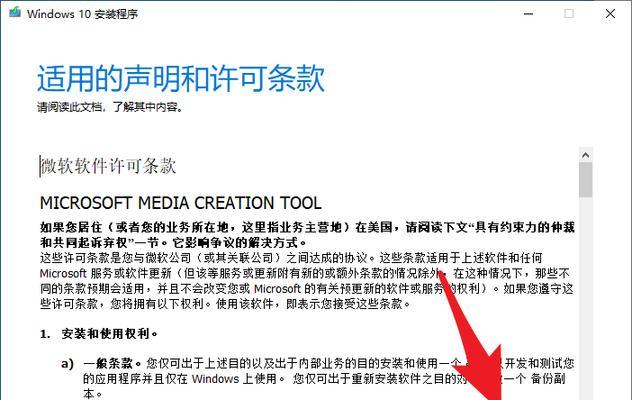Click the subtitle 请阅读此文档，了解其中内容。
632x400 pixels.
pos(110,107)
